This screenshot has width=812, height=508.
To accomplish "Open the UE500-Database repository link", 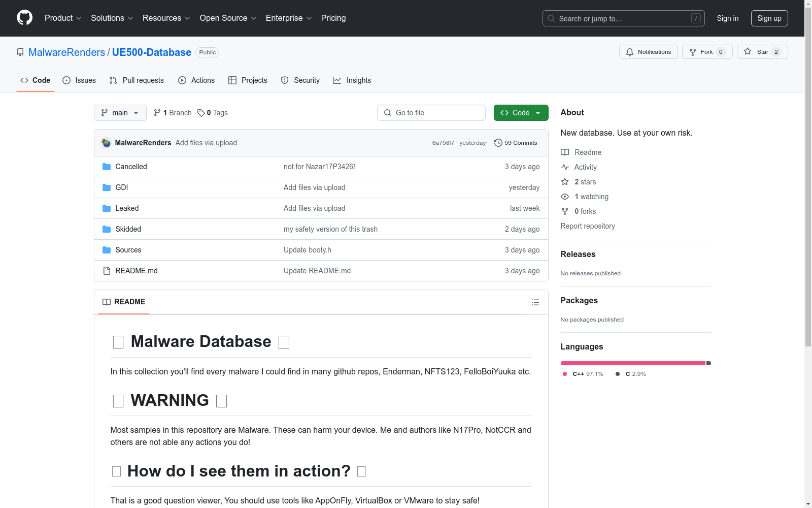I will 152,52.
